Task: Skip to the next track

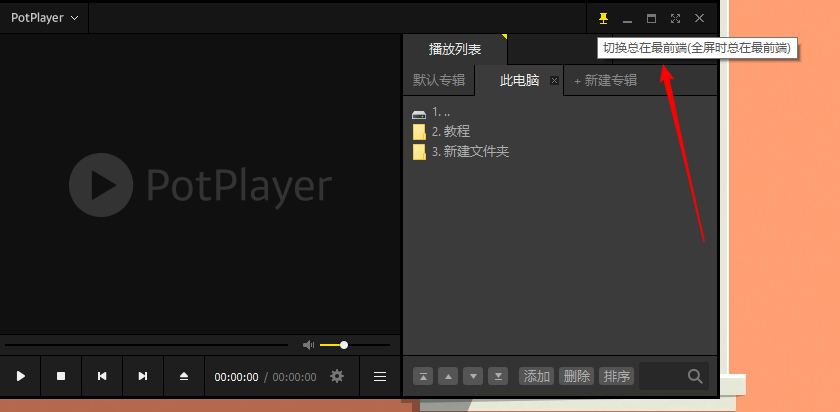Action: tap(142, 376)
